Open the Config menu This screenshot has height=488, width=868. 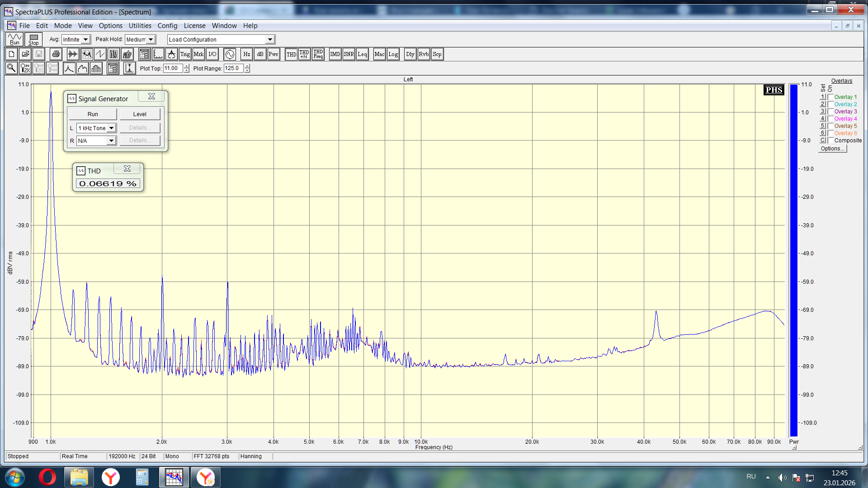(167, 26)
